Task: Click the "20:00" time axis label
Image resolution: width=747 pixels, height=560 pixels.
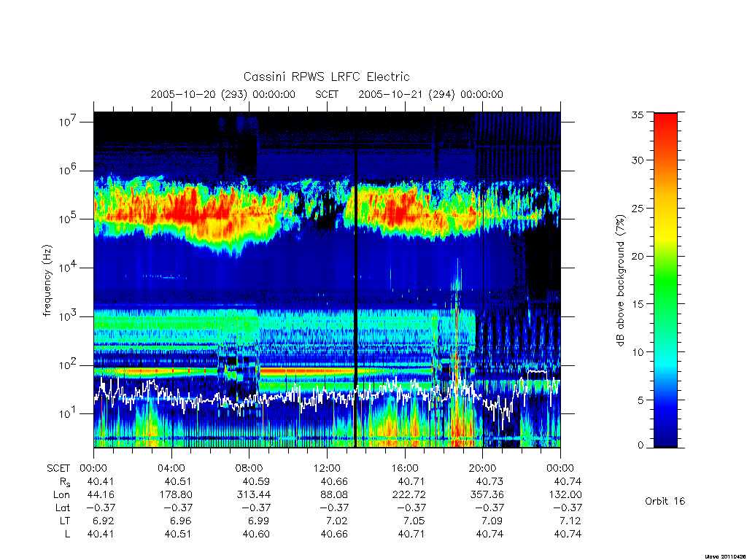Action: click(482, 468)
